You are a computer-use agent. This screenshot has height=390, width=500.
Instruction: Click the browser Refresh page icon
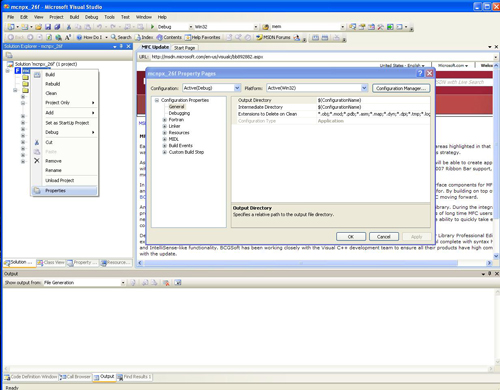(x=49, y=37)
